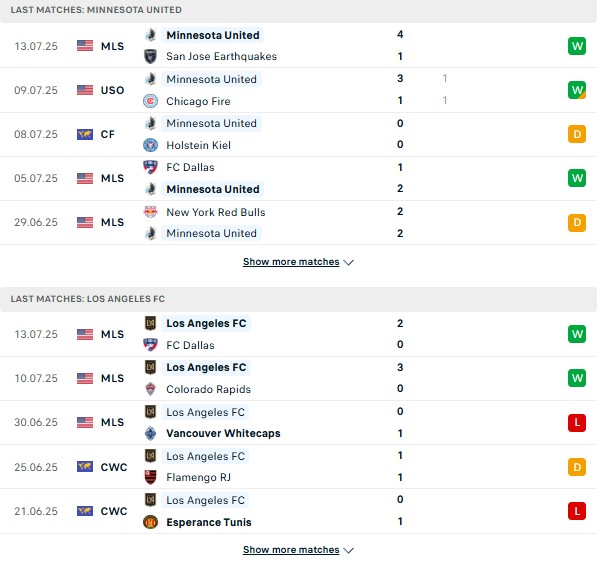Image resolution: width=599 pixels, height=568 pixels.
Task: Click the Holstein Kiel team badge
Action: point(151,145)
